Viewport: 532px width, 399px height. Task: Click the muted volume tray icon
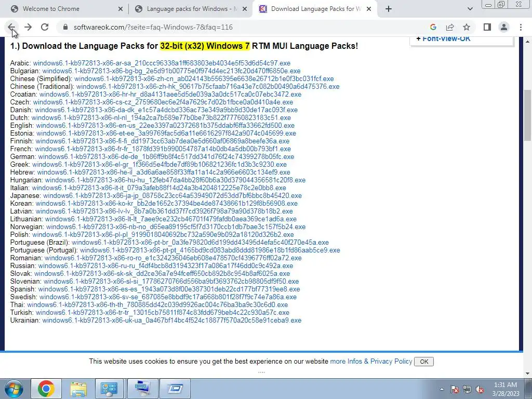point(480,390)
